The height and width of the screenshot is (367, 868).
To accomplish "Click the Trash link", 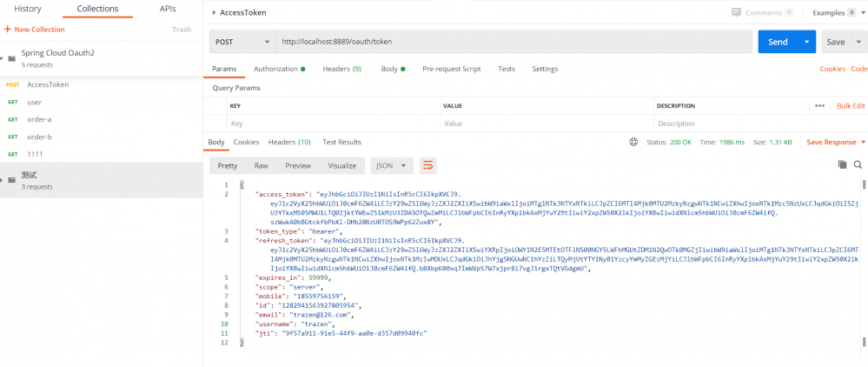I will 182,30.
